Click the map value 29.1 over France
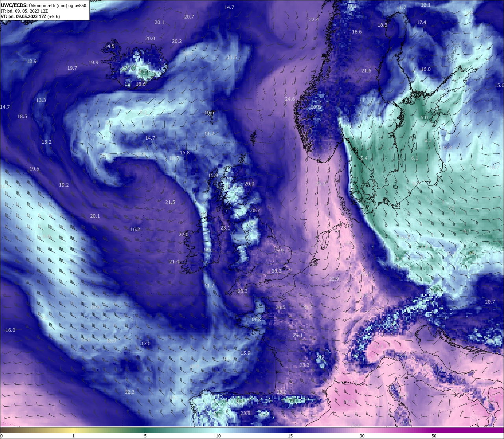Image resolution: width=504 pixels, height=439 pixels. (x=298, y=335)
